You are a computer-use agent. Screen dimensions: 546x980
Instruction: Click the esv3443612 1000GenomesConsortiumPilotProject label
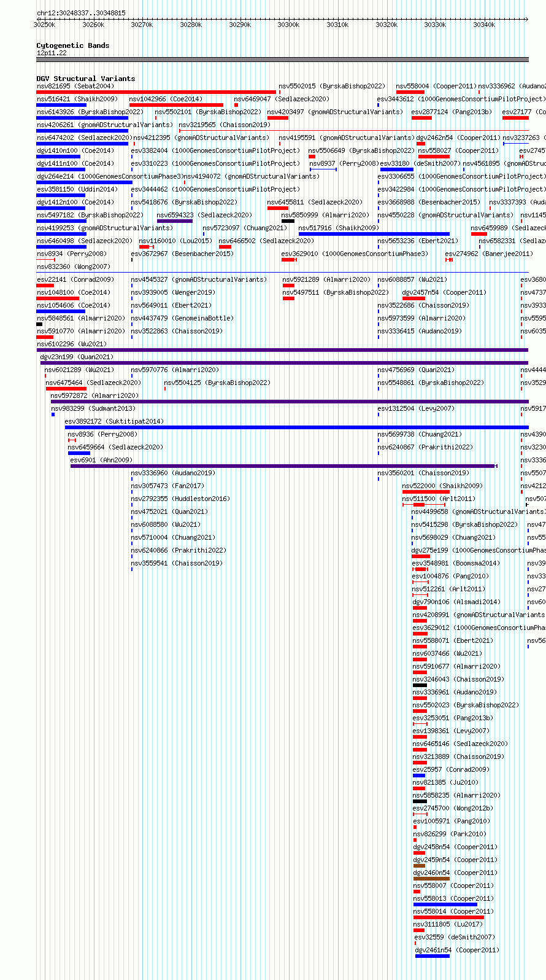pos(461,99)
